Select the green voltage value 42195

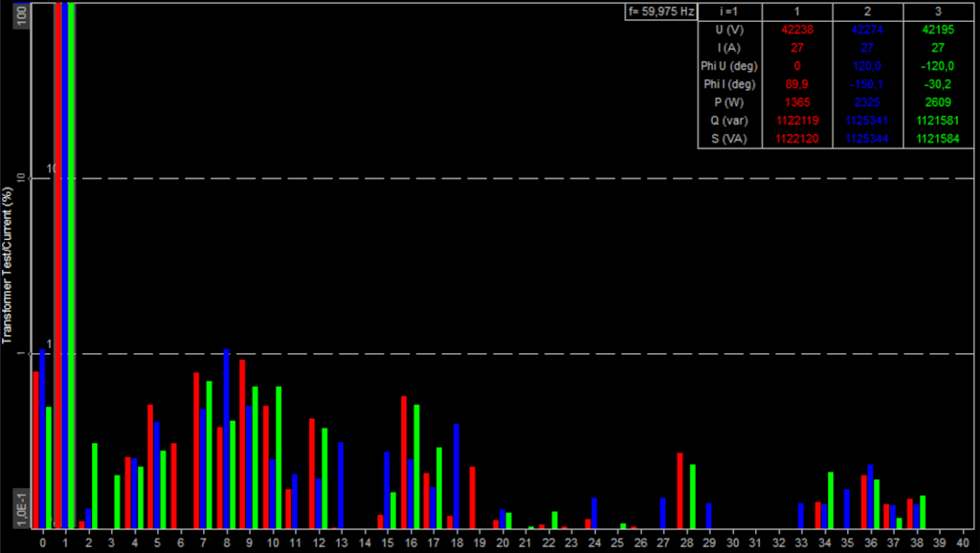point(938,30)
